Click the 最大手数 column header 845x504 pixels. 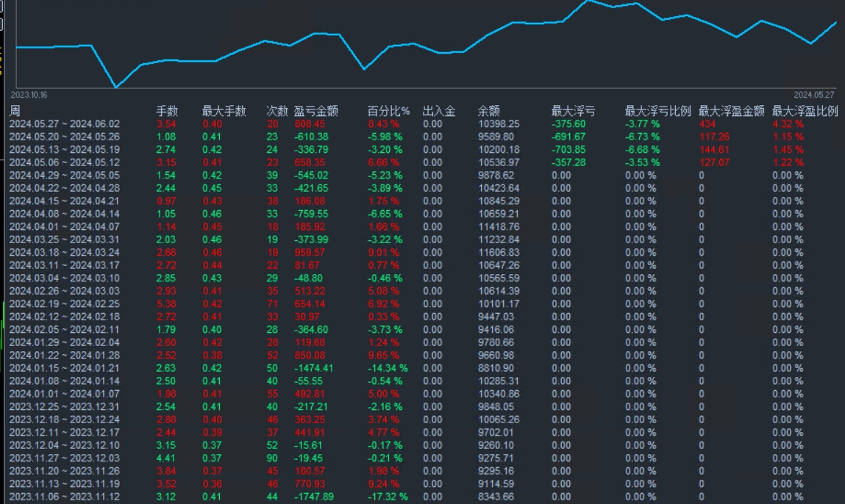coord(224,111)
